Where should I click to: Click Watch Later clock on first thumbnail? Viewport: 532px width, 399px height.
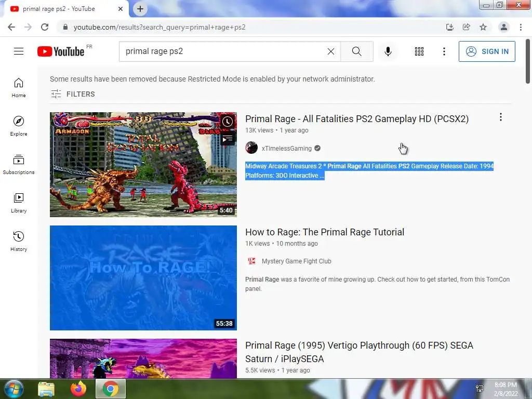click(228, 122)
